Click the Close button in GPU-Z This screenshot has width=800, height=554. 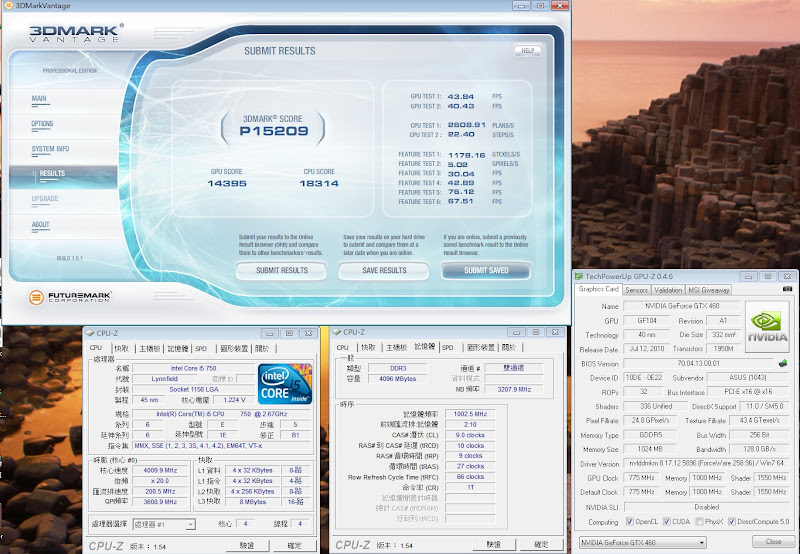772,541
